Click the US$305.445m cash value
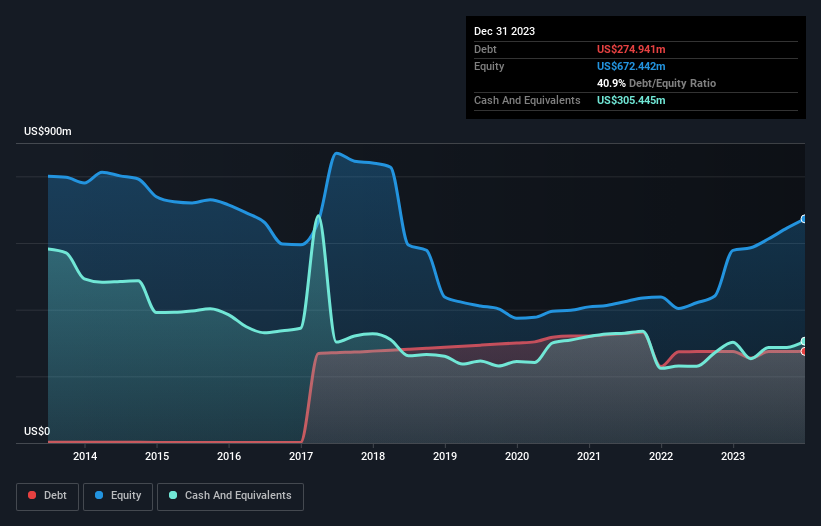821x526 pixels. point(631,100)
